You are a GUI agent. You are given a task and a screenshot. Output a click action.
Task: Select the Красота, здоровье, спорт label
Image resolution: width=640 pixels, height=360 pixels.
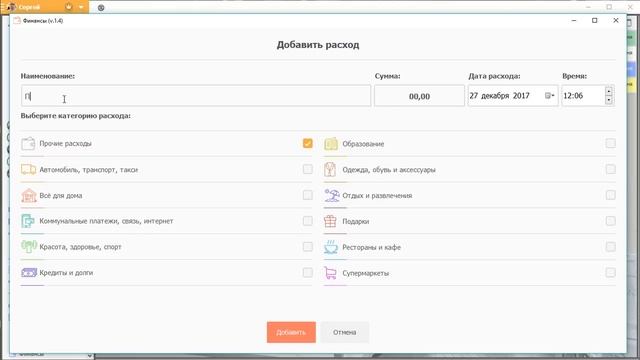(x=80, y=247)
